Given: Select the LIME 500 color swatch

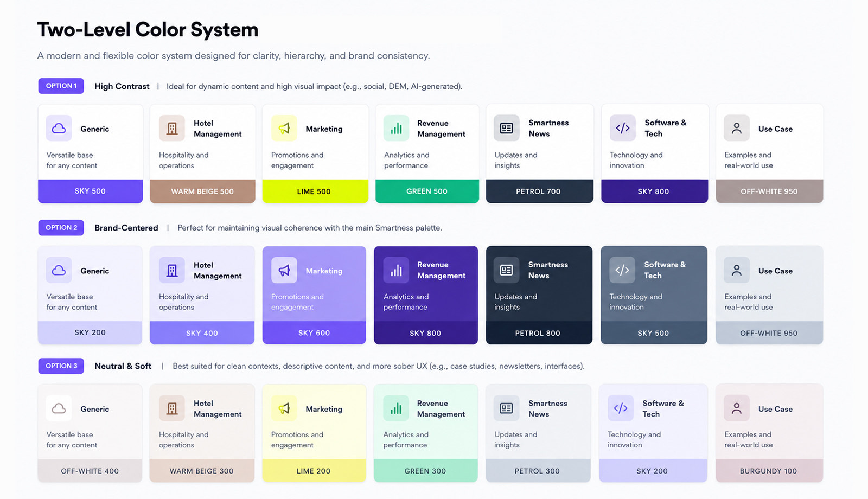Looking at the screenshot, I should (x=315, y=191).
